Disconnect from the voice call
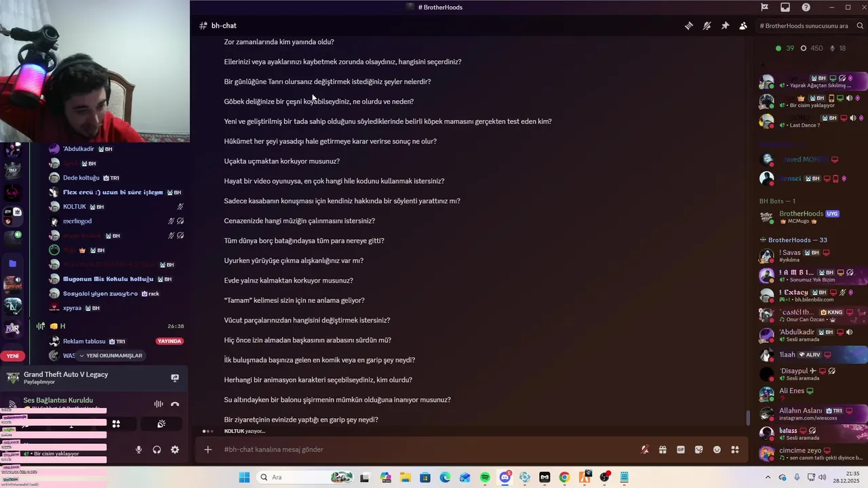 tap(175, 404)
